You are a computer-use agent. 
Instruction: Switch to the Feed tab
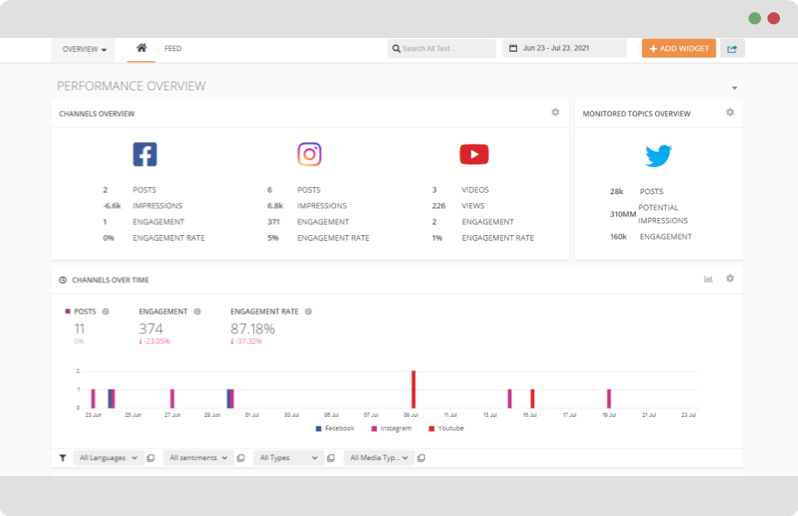[173, 48]
